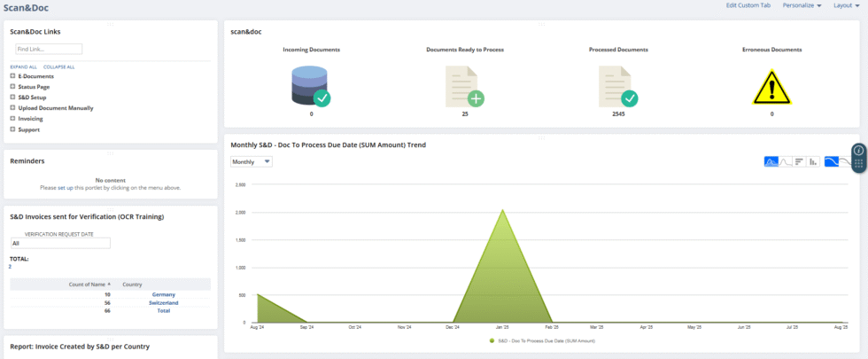Click the Erroneous Documents count 0
Viewport: 868px width, 359px height.
(771, 113)
